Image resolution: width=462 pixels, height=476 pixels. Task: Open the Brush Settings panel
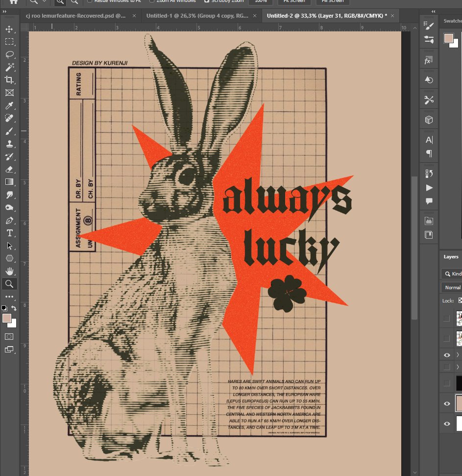pyautogui.click(x=429, y=26)
